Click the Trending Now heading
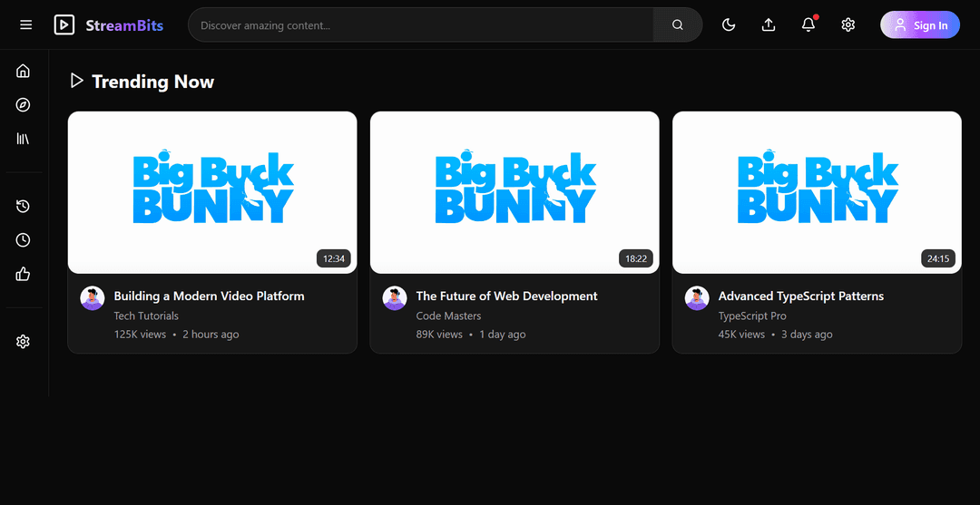This screenshot has width=980, height=505. point(153,82)
